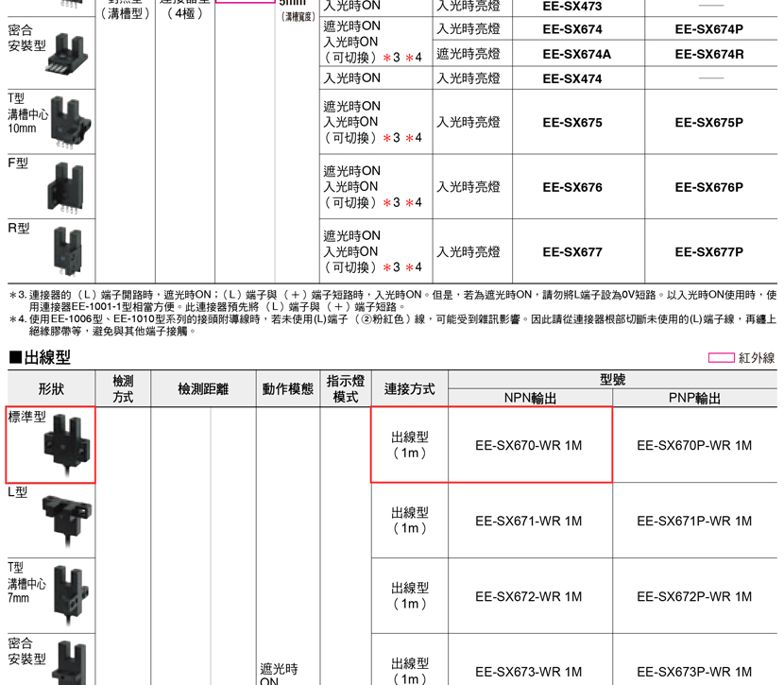Click the footnote ＊4 text paragraph
The height and width of the screenshot is (685, 784).
[x=393, y=325]
